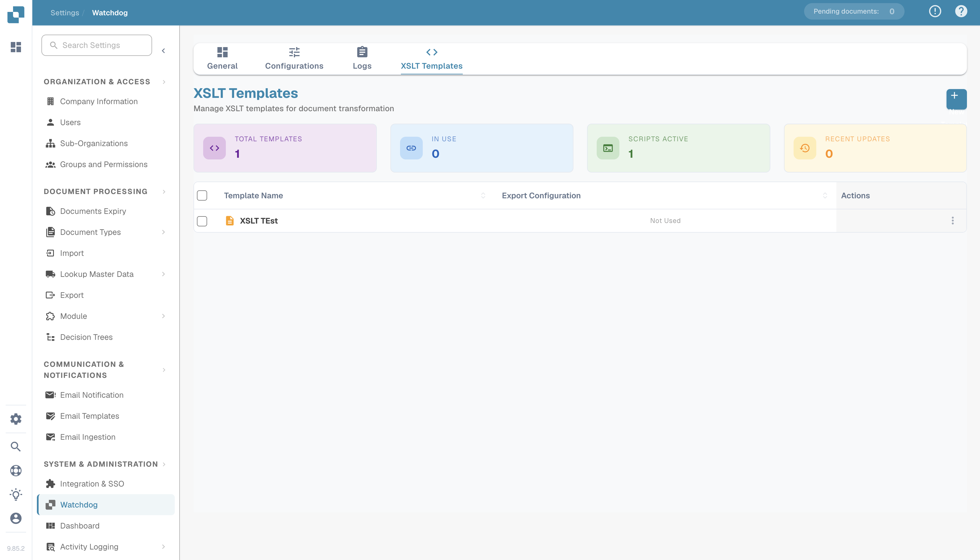Switch to the Configurations tab
Image resolution: width=980 pixels, height=560 pixels.
(x=294, y=59)
